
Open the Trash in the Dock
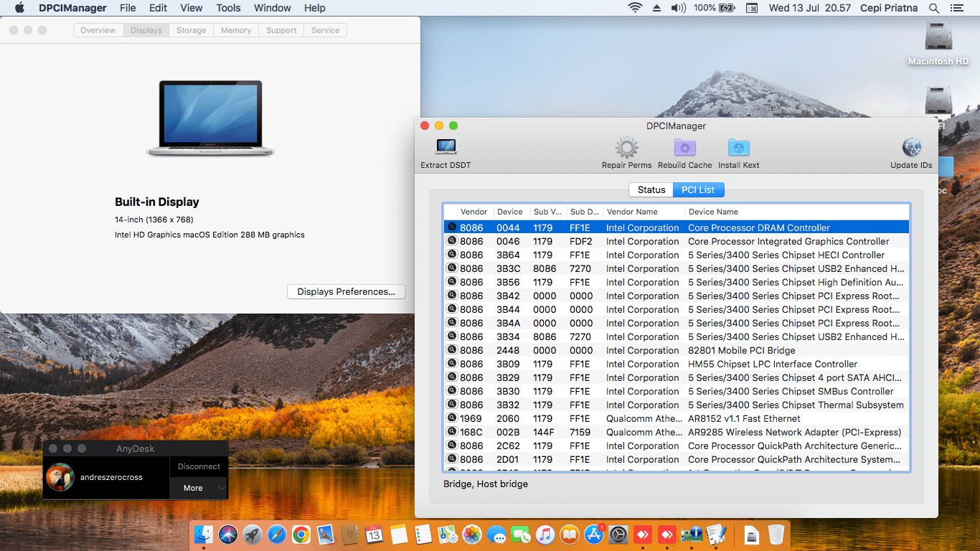point(776,534)
